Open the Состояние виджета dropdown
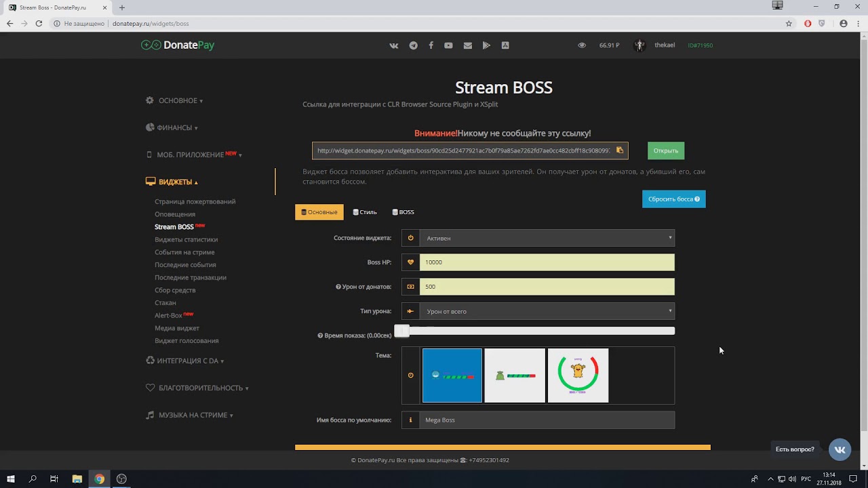This screenshot has width=868, height=488. (x=547, y=238)
